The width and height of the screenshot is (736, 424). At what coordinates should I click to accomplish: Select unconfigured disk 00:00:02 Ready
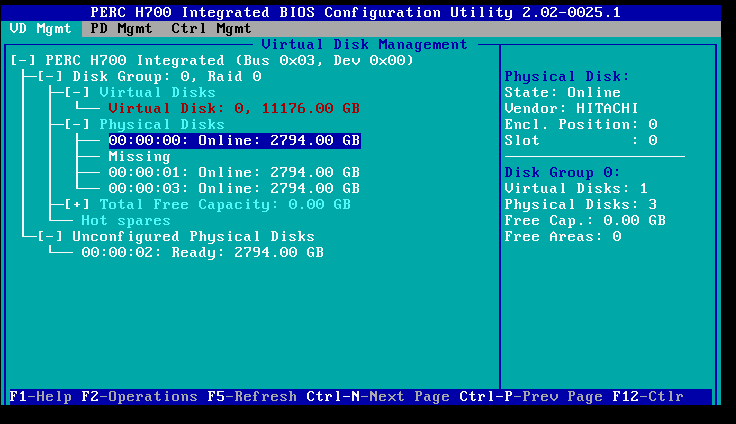point(202,252)
